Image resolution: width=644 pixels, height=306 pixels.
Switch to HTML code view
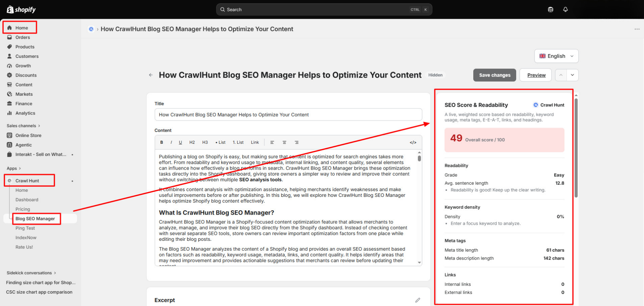coord(413,142)
